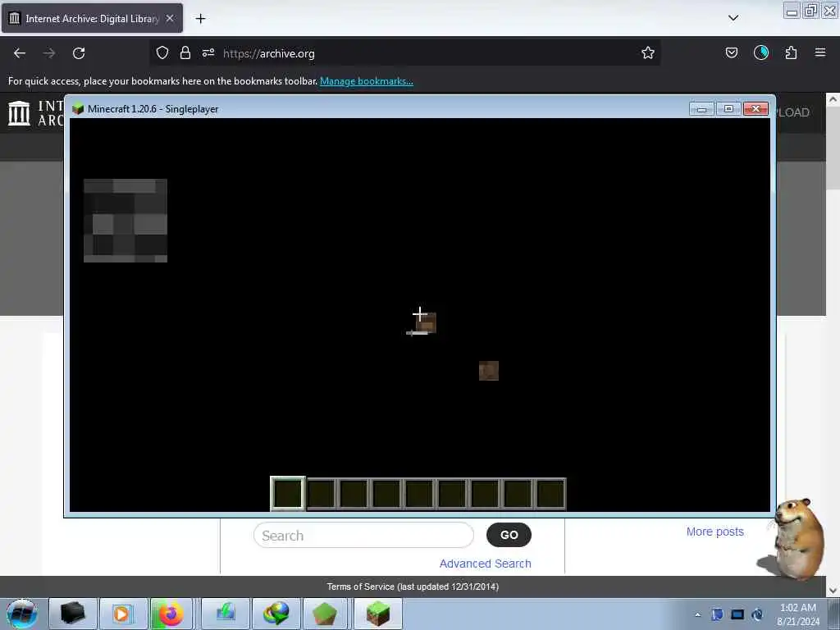The height and width of the screenshot is (630, 840).
Task: Open the Manage bookmarks link
Action: (367, 81)
